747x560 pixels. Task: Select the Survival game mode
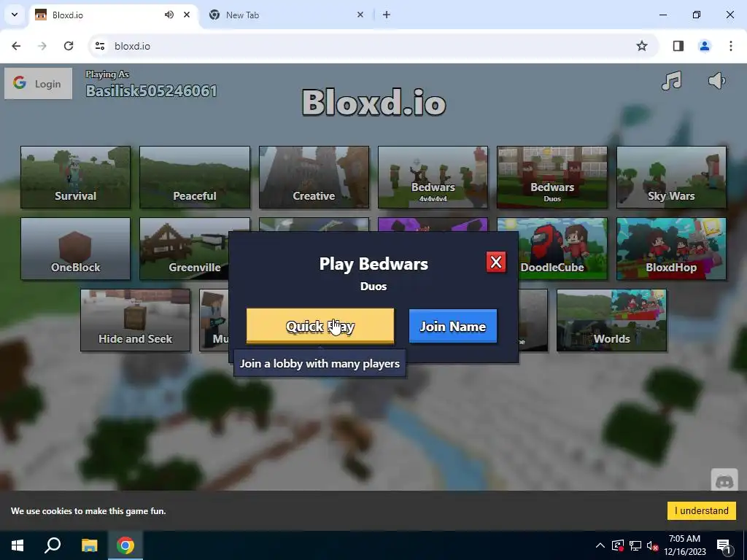(x=75, y=177)
